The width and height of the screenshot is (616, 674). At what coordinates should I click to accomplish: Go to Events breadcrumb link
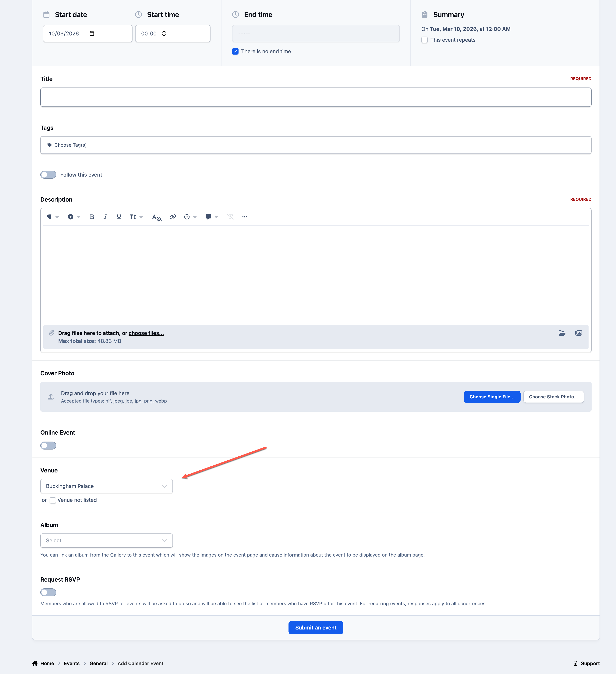[x=72, y=663]
